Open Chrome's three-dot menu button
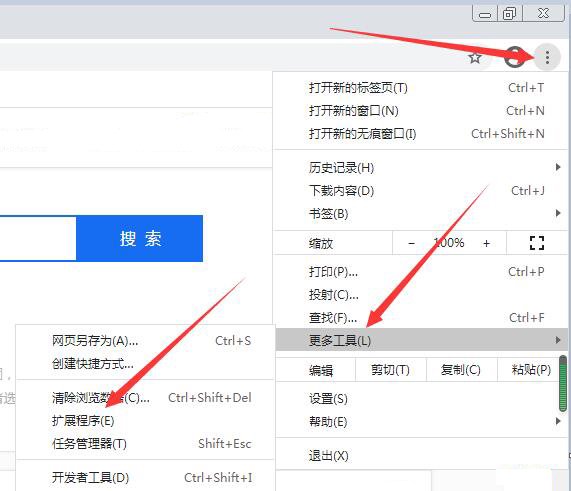 [x=547, y=58]
